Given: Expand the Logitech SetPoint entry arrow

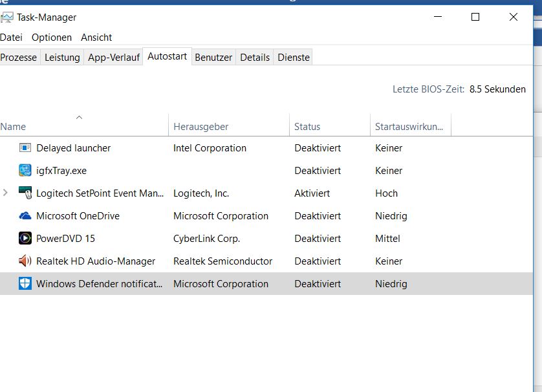Looking at the screenshot, I should coord(6,193).
